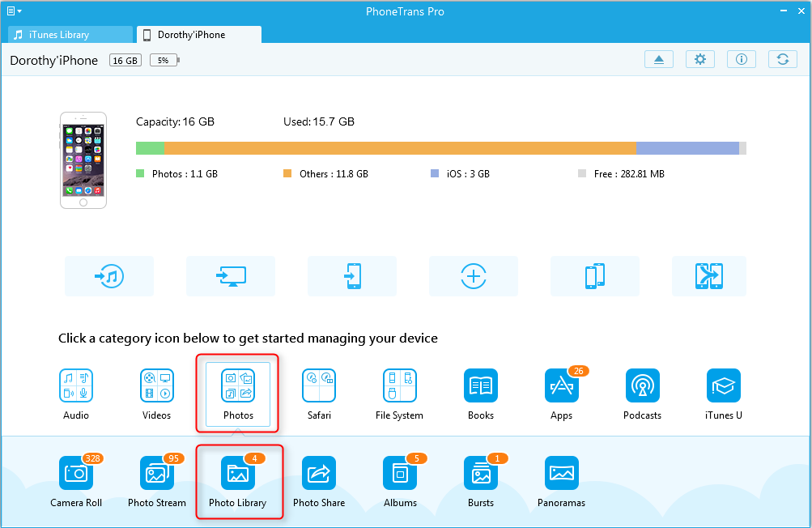
Task: Open the app menu dropdown in title bar
Action: (14, 11)
